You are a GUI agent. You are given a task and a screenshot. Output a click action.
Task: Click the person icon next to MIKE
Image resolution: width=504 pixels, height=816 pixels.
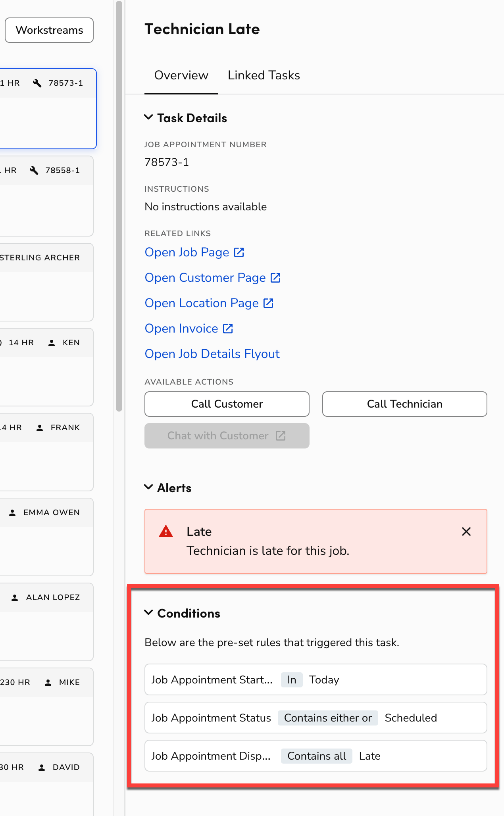(48, 683)
